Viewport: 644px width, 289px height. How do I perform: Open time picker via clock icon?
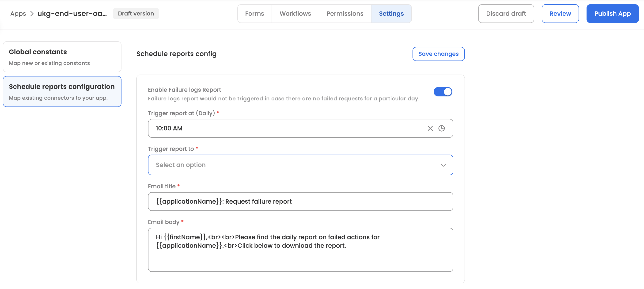[442, 128]
